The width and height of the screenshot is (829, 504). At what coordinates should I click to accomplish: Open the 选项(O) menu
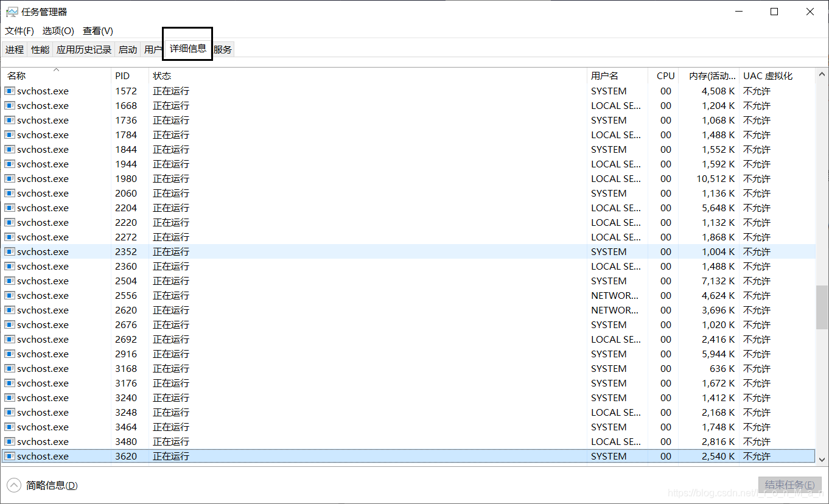[58, 30]
